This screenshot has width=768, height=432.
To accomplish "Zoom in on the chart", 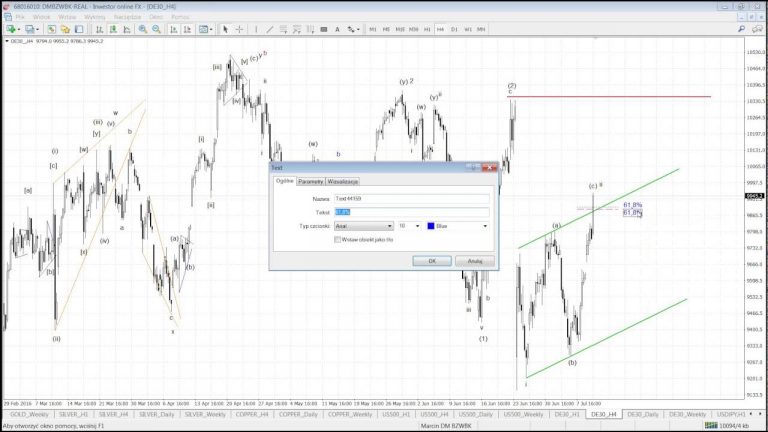I will [143, 29].
